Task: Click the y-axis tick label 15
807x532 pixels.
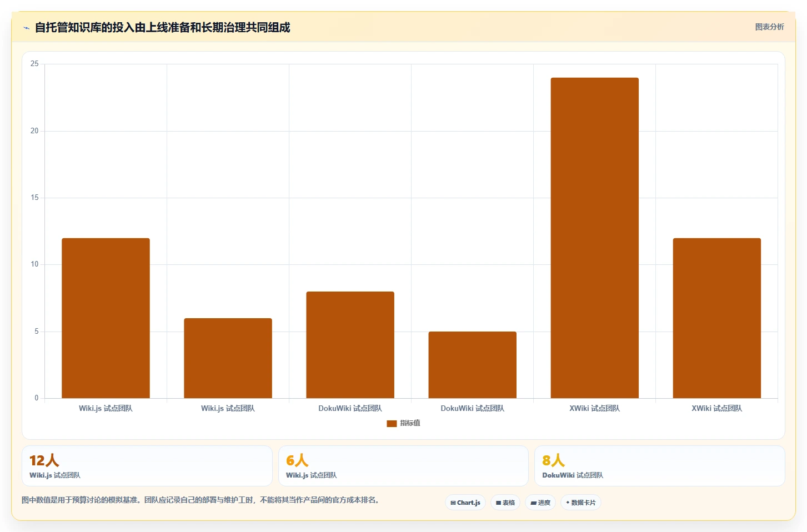Action: coord(34,198)
